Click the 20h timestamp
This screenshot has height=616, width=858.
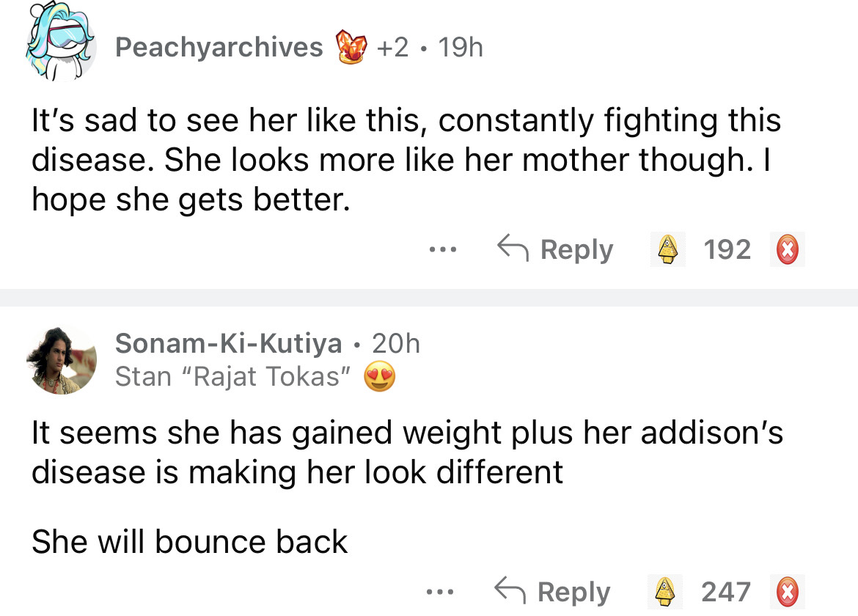pos(396,342)
